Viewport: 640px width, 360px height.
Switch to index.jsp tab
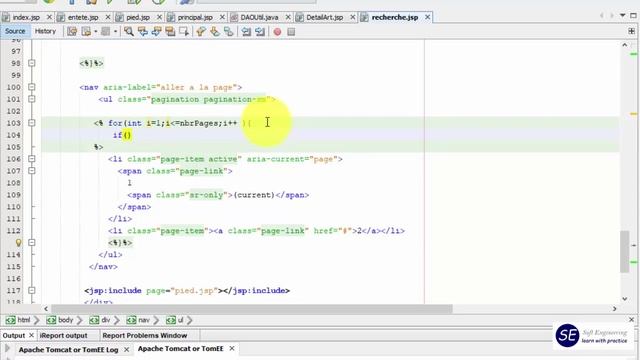click(x=26, y=17)
